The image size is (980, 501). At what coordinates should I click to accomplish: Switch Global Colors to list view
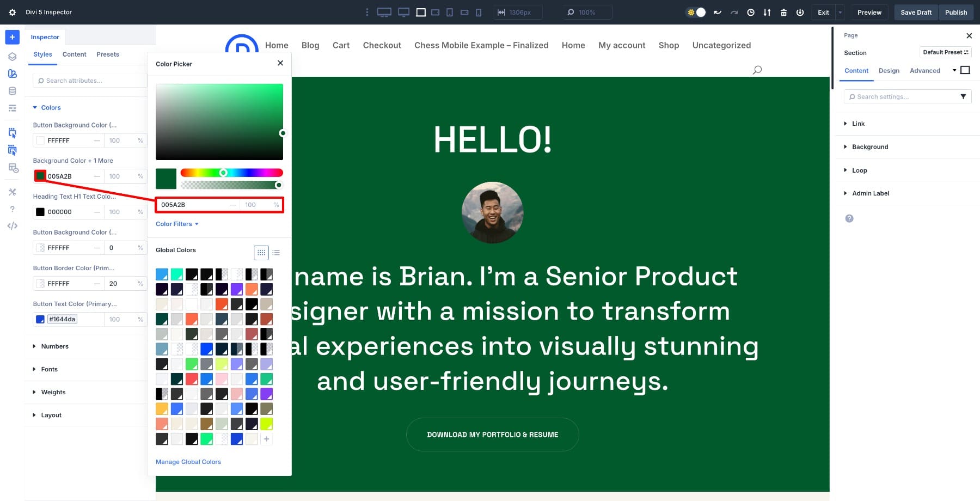(276, 253)
